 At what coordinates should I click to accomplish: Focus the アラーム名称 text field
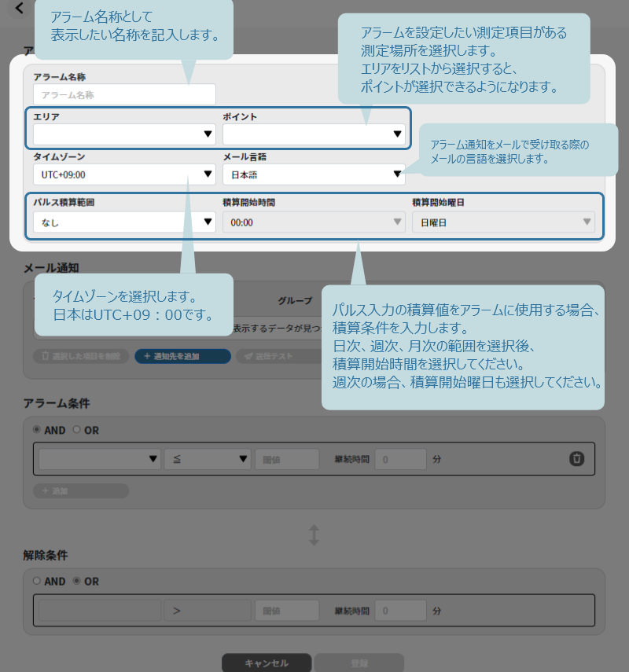124,94
